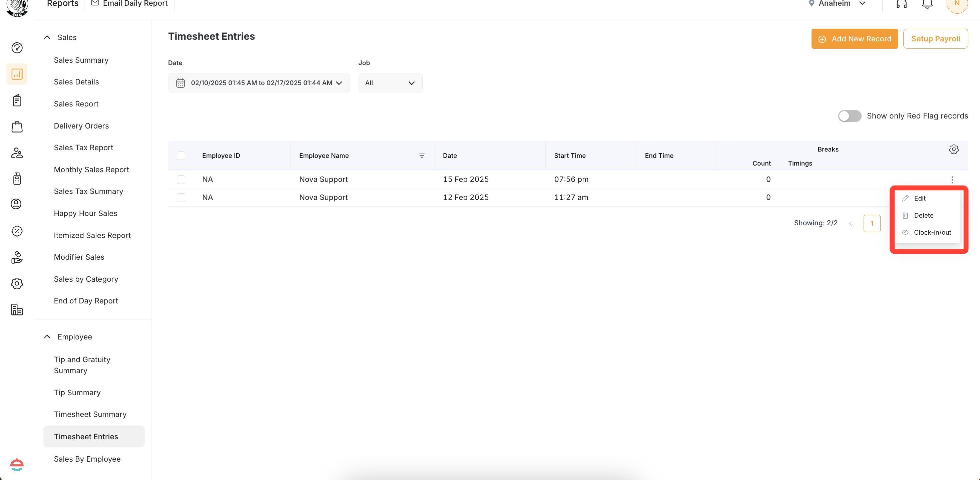Open Sales By Employee report

pyautogui.click(x=87, y=459)
